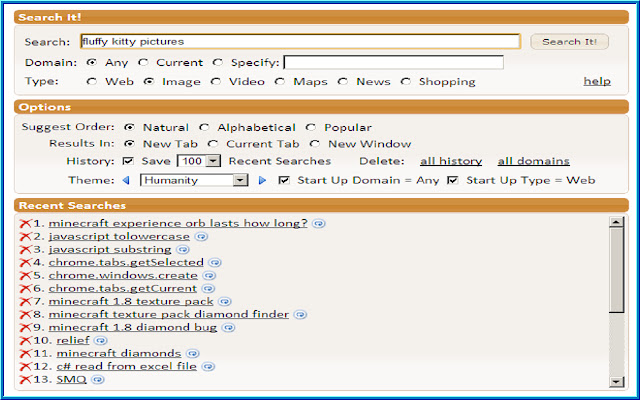This screenshot has width=640, height=400.
Task: Click the Specify domain text field
Action: click(x=393, y=62)
